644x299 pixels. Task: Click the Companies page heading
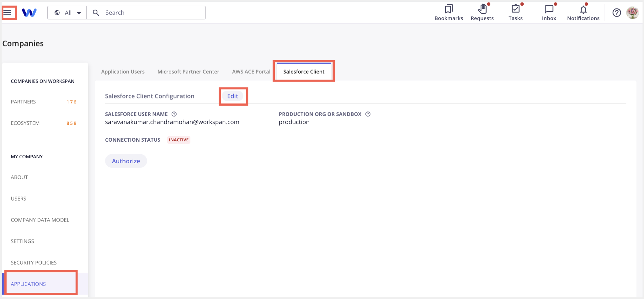tap(23, 44)
